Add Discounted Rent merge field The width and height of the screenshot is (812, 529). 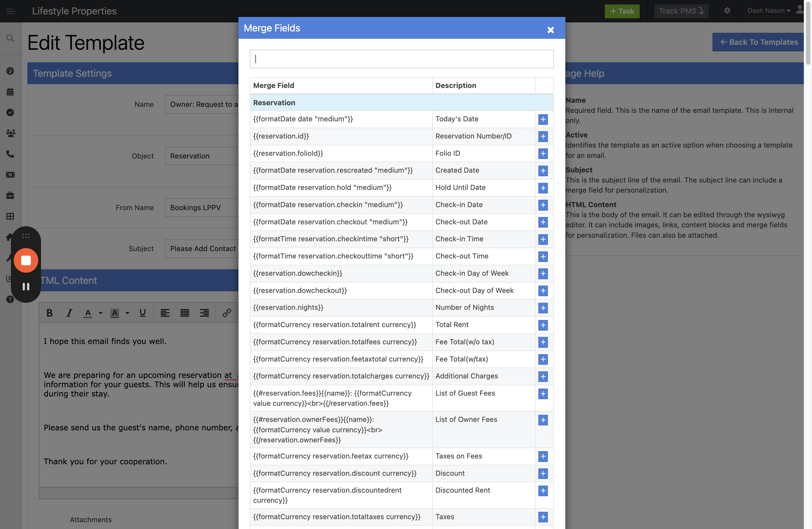coord(543,490)
